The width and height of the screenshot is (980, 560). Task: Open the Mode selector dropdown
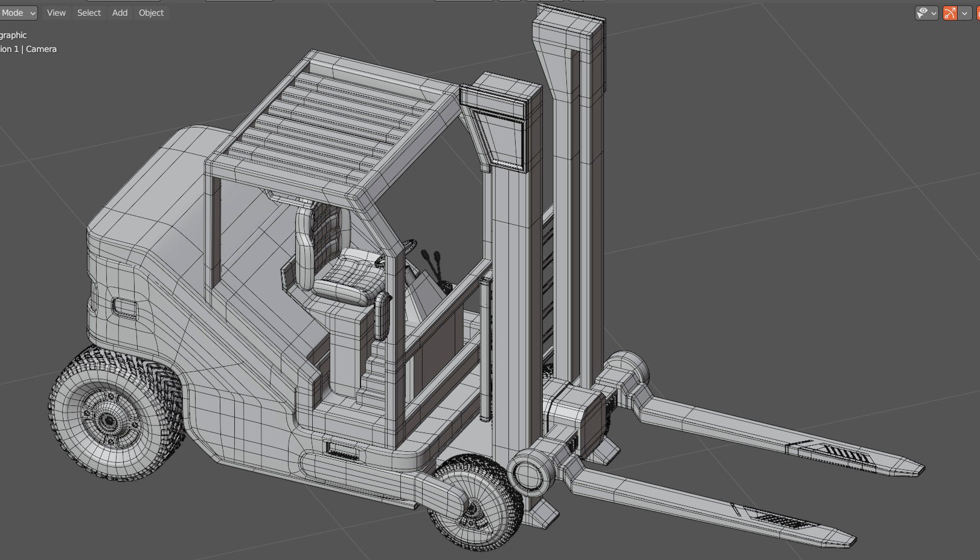17,12
